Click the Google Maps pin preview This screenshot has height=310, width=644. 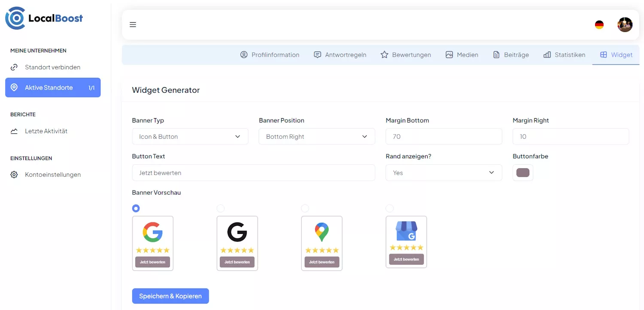(x=322, y=232)
